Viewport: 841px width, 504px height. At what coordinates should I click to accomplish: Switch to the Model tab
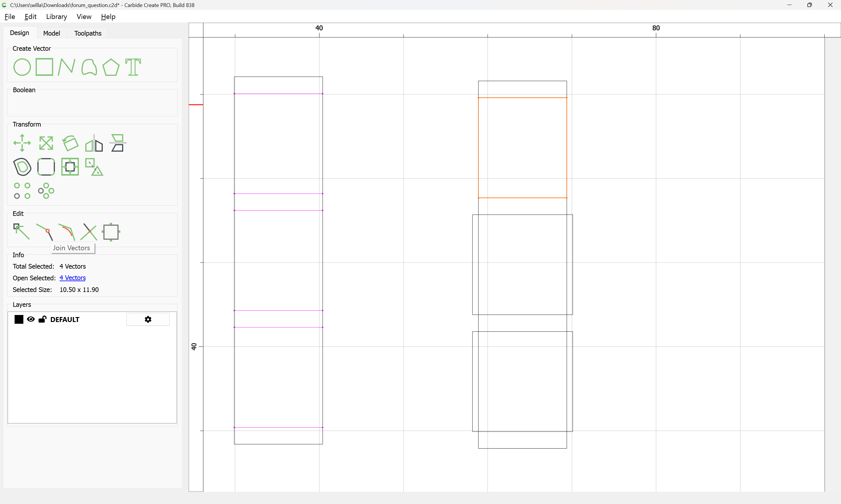51,33
